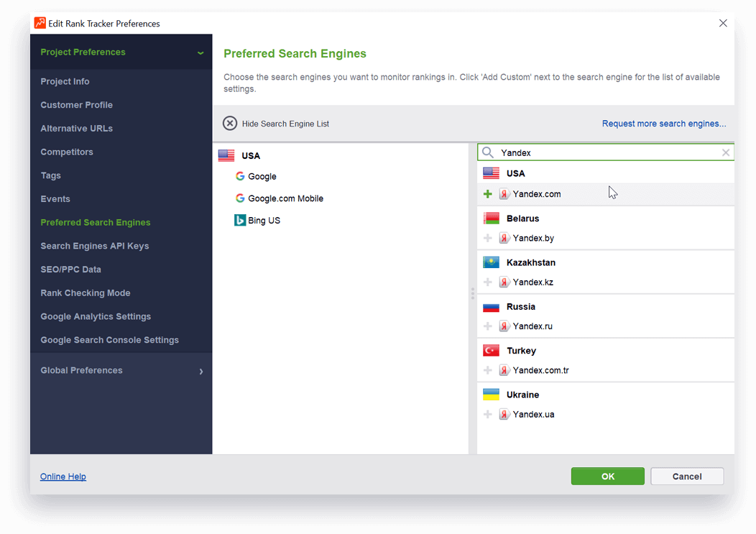Click the Yandex logo next to Yandex.com.tr
Viewport: 756px width, 534px height.
click(x=504, y=370)
